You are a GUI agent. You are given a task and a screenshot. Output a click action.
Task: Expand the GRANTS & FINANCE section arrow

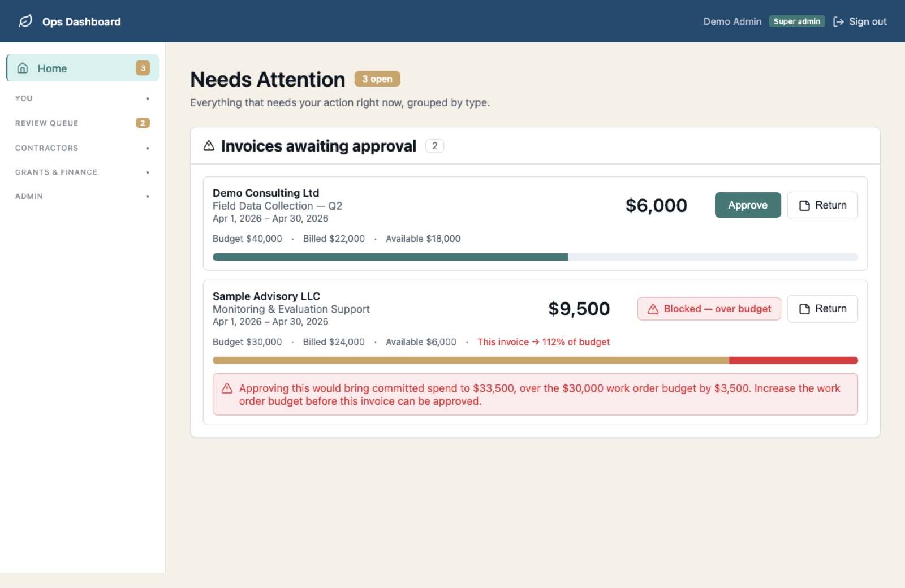click(x=148, y=172)
